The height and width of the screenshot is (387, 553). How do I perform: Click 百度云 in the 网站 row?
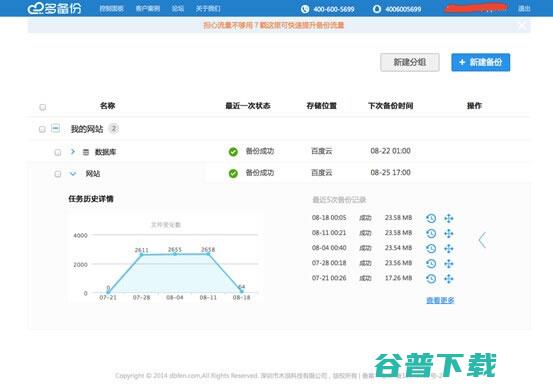(x=322, y=173)
